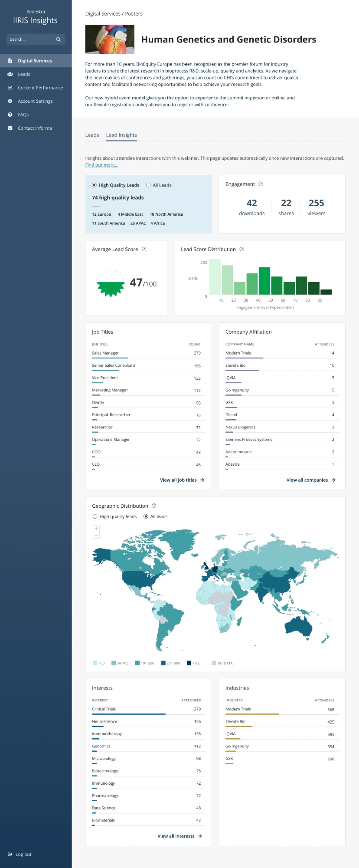Click the 22 shares stat

click(x=286, y=207)
